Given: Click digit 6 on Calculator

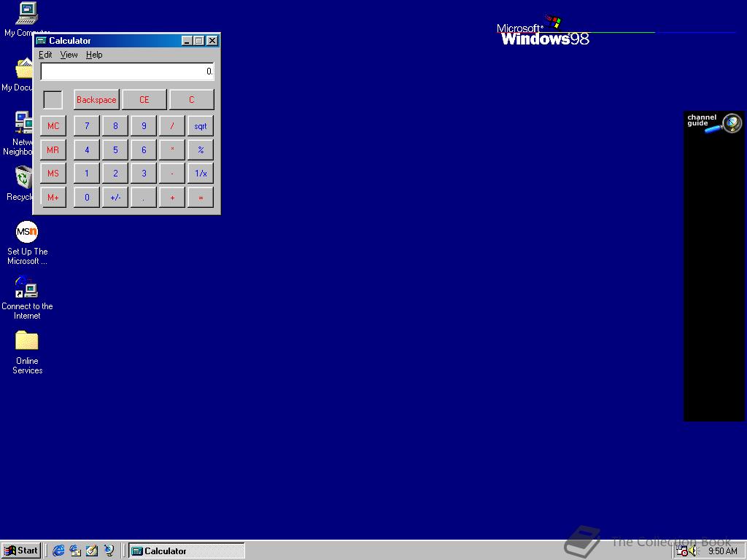Looking at the screenshot, I should click(x=144, y=149).
